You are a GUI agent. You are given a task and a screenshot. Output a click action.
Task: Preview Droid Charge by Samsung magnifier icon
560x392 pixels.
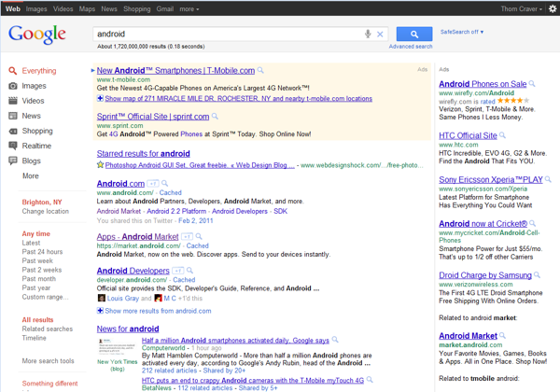click(538, 275)
